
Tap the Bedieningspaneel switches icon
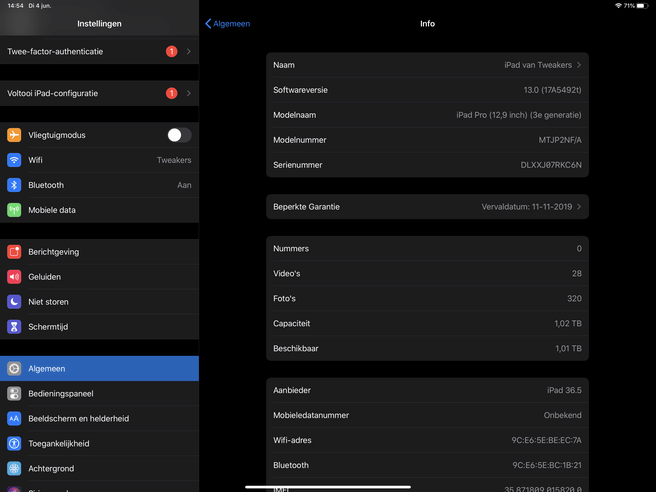click(x=14, y=394)
